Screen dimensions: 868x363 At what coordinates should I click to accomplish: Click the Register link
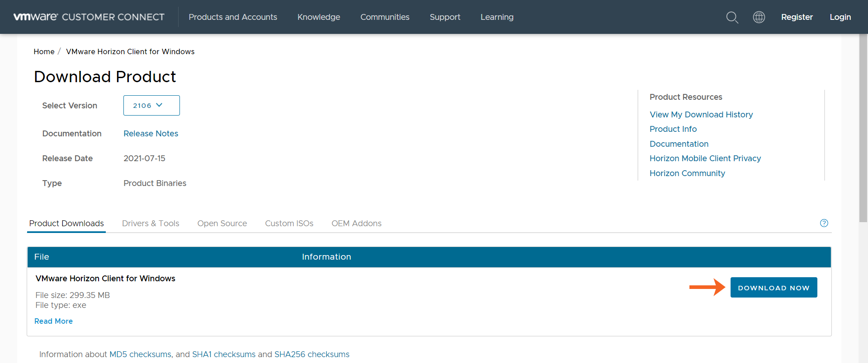797,17
